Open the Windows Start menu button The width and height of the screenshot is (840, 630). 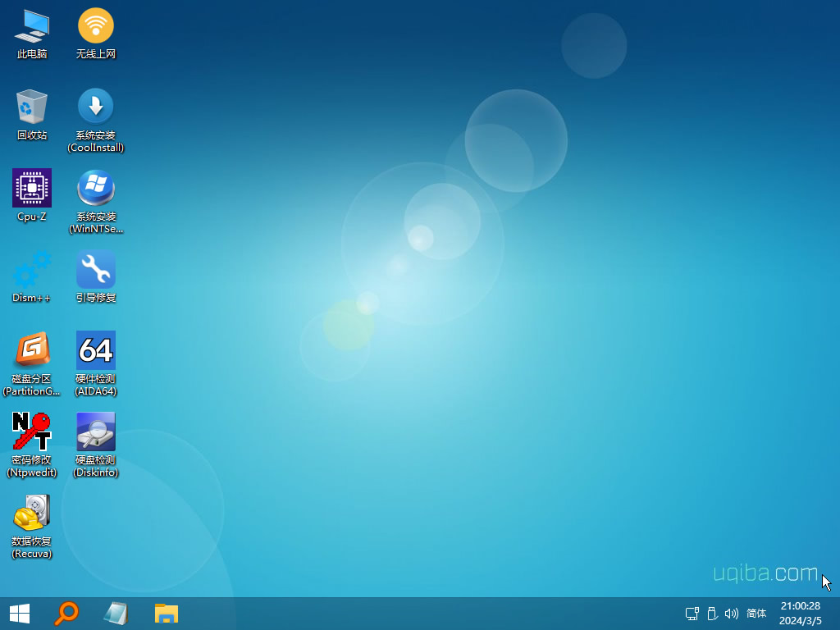[x=20, y=614]
